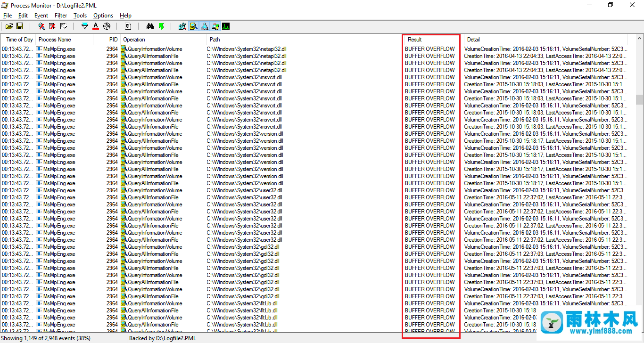
Task: Click the Result column header
Action: click(x=433, y=40)
